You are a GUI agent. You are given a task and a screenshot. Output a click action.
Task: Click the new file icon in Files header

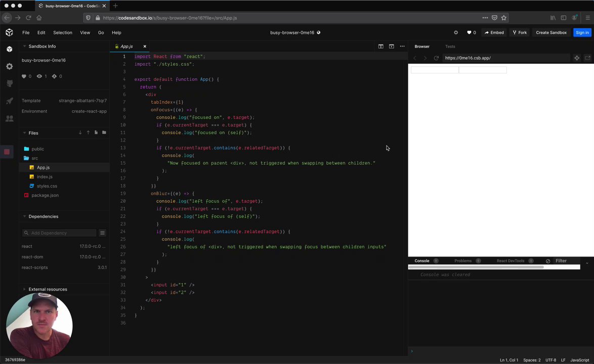click(x=96, y=133)
